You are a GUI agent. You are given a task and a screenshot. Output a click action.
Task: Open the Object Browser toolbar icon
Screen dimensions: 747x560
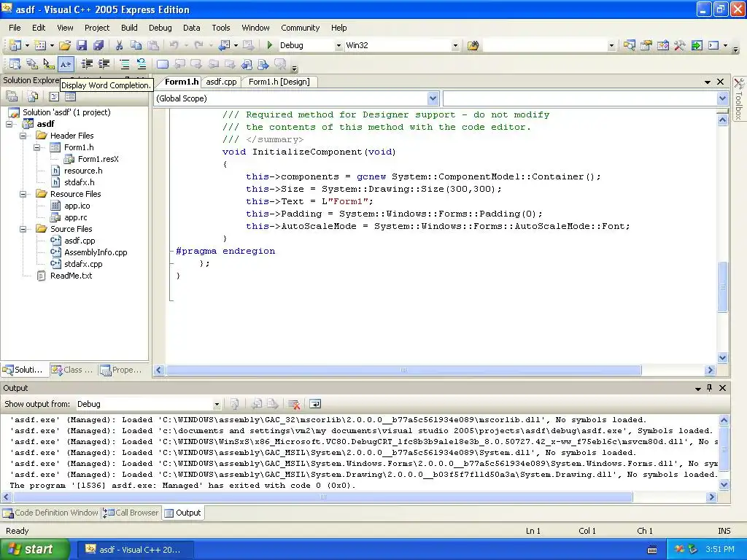[x=662, y=45]
